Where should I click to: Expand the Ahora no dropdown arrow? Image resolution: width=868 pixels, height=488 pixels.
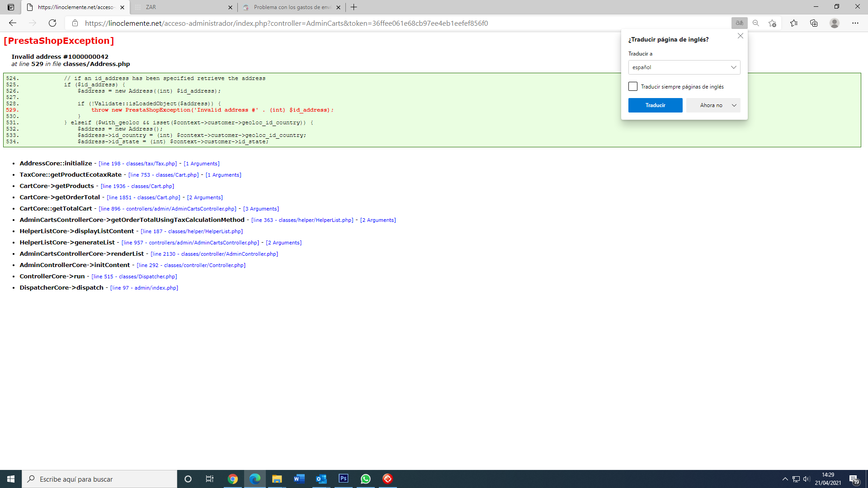[x=734, y=105]
